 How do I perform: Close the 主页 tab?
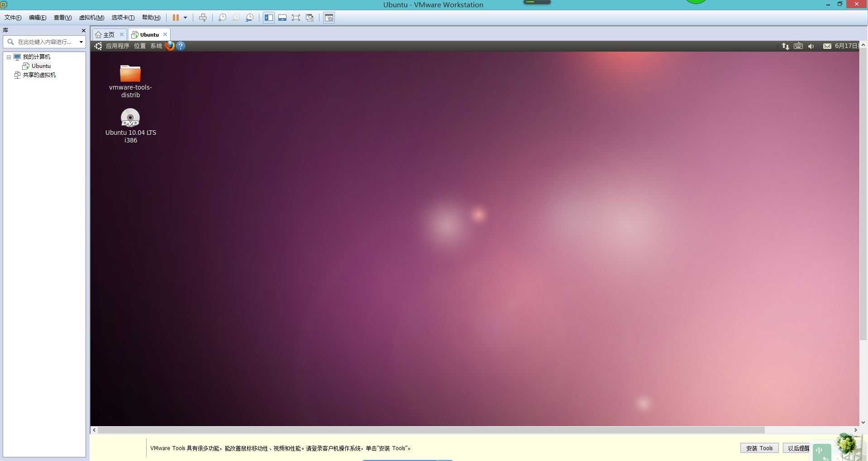[x=121, y=34]
